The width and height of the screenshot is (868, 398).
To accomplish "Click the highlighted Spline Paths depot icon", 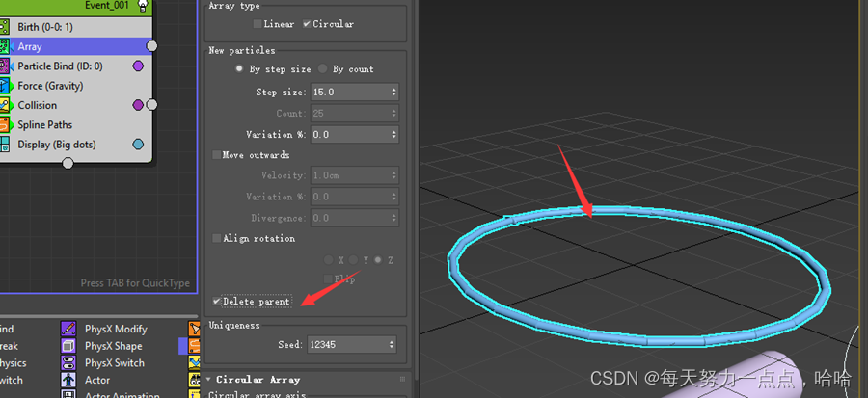I will 194,346.
